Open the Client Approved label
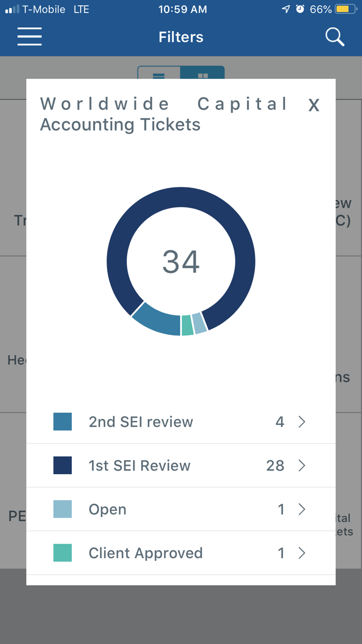Screen dimensions: 362x644 [146, 553]
